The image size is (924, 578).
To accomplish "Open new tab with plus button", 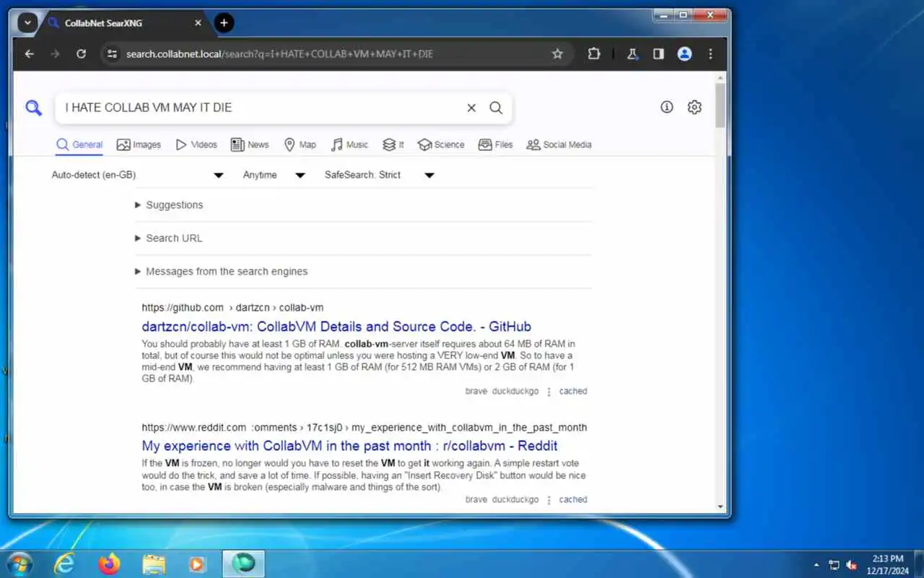I will tap(224, 22).
